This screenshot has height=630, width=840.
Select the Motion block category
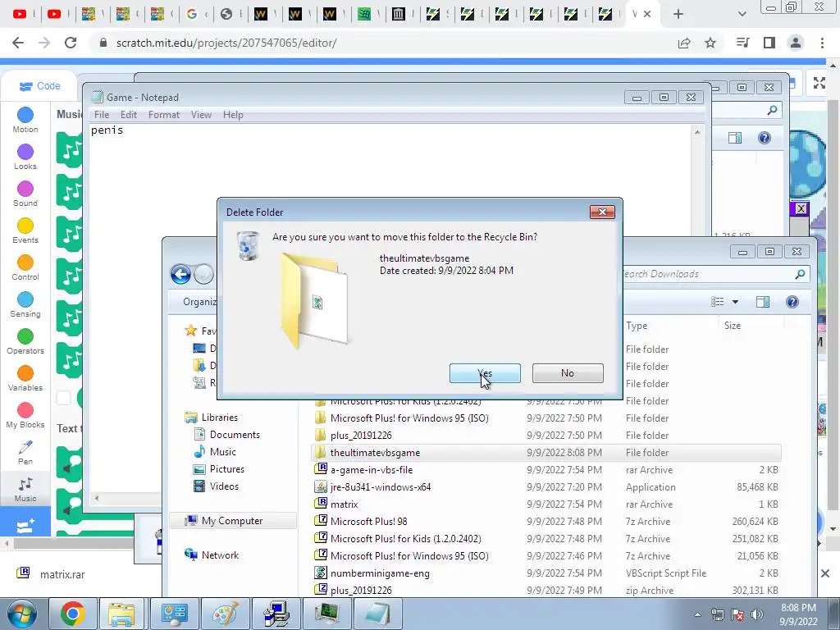tap(25, 120)
